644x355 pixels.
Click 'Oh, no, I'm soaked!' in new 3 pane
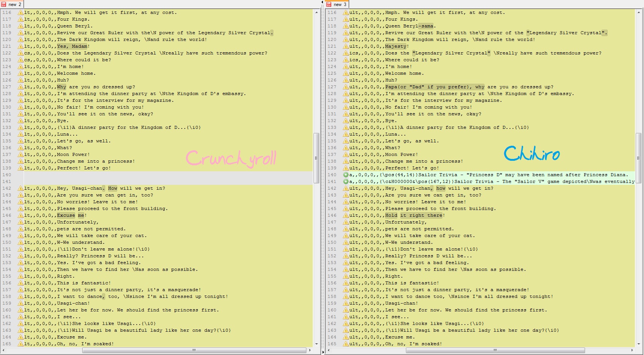click(x=414, y=344)
